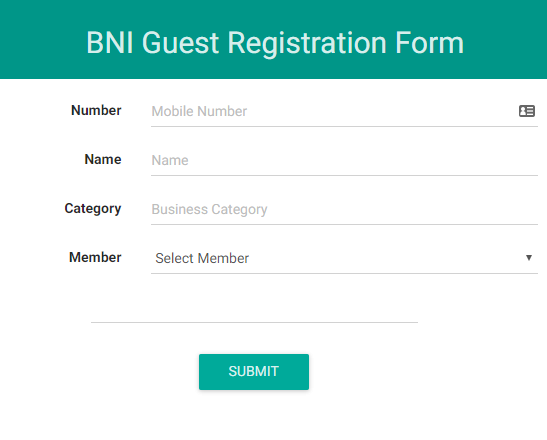Focus the Name text field
The image size is (547, 440).
[x=344, y=161]
